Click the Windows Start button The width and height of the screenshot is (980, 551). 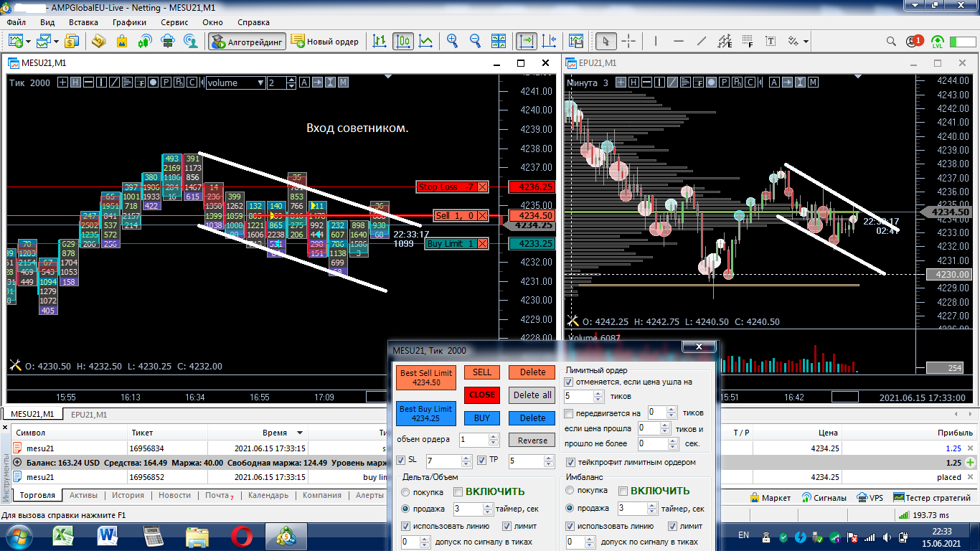(x=17, y=535)
